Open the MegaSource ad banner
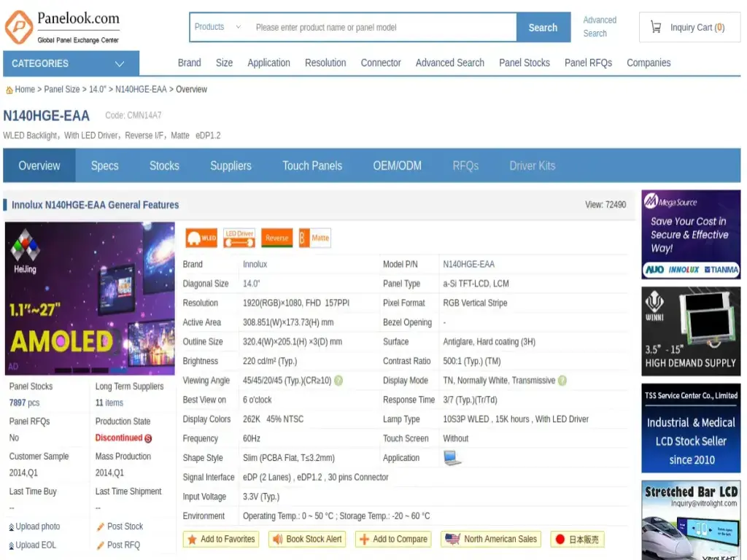747x560 pixels. coord(691,234)
